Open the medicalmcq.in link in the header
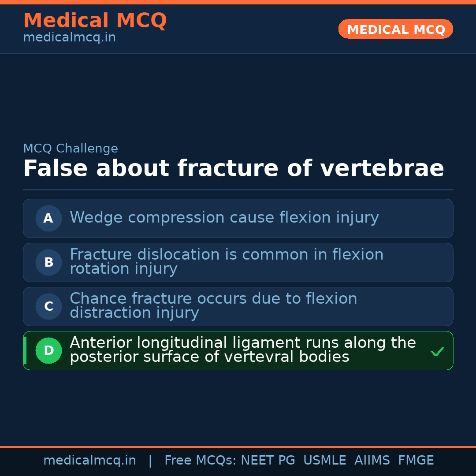476x476 pixels. [69, 37]
